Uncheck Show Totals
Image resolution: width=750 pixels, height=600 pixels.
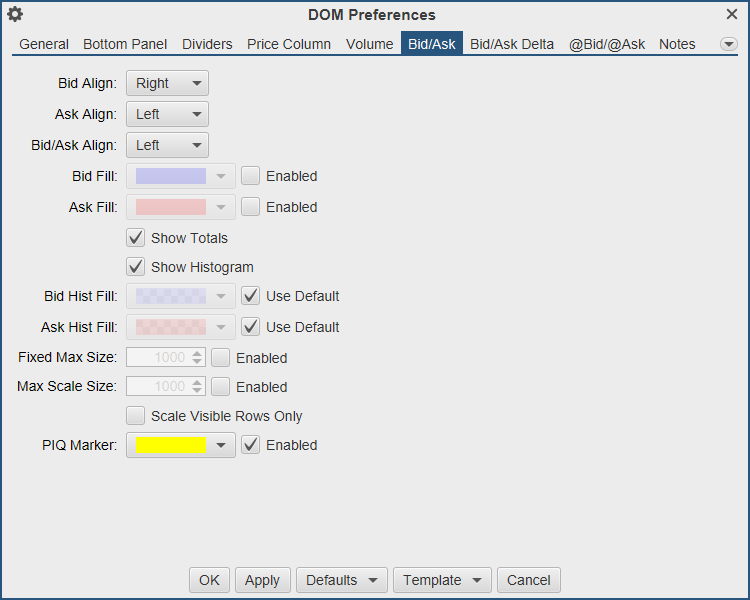pos(136,238)
